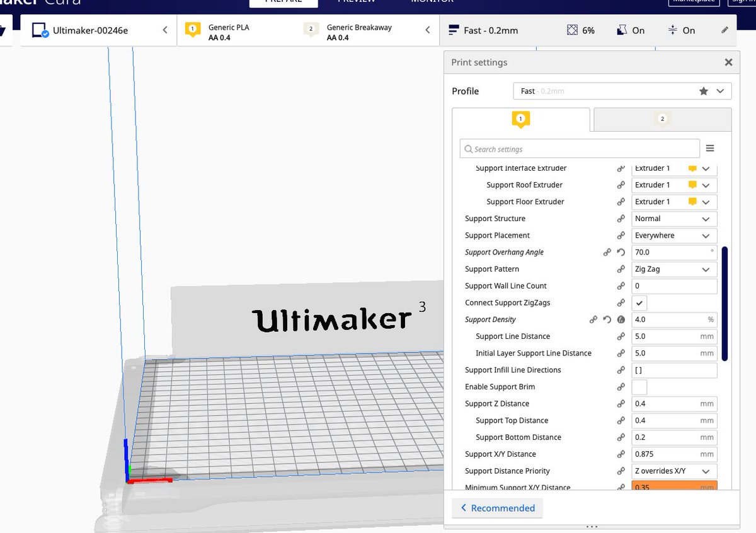Click link icon next to Support Overhang Angle
This screenshot has width=756, height=533.
(x=607, y=252)
